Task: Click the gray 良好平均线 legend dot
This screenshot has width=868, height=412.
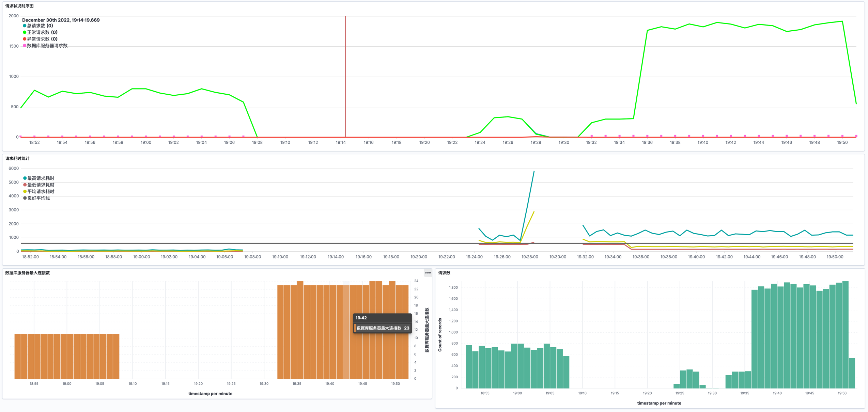Action: (25, 198)
